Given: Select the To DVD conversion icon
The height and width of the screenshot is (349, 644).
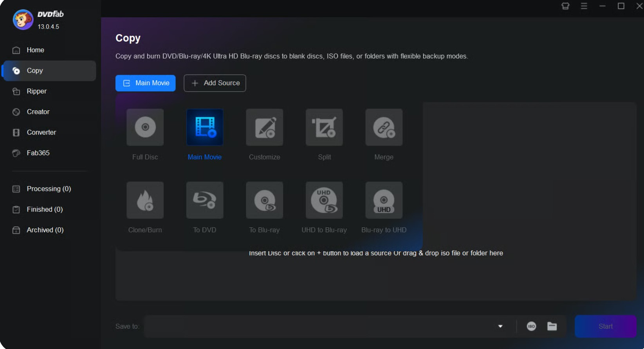Looking at the screenshot, I should (205, 200).
